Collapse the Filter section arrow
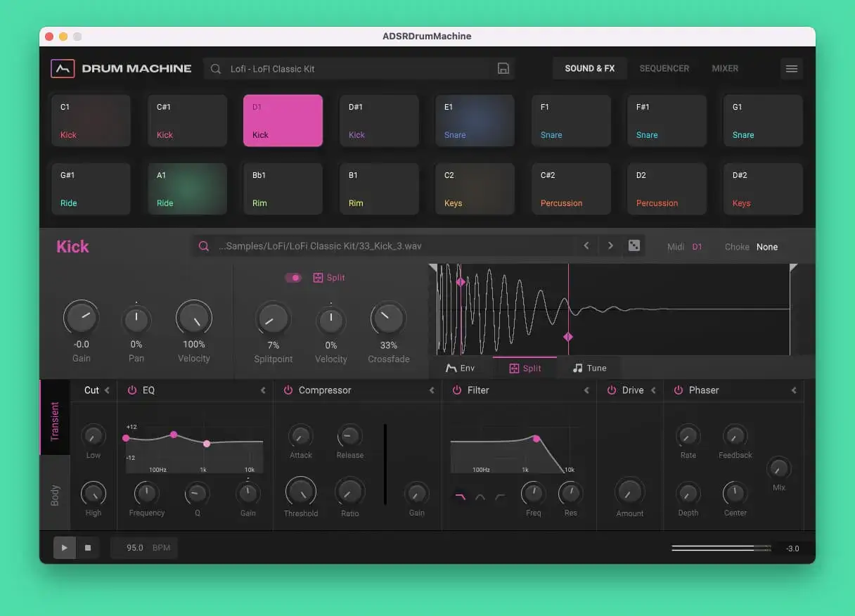The height and width of the screenshot is (616, 855). (x=586, y=390)
